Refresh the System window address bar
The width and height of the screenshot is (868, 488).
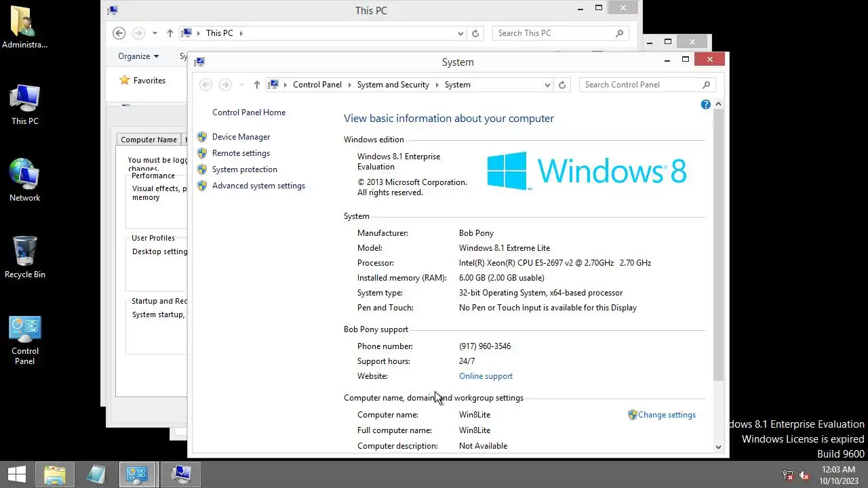(561, 85)
